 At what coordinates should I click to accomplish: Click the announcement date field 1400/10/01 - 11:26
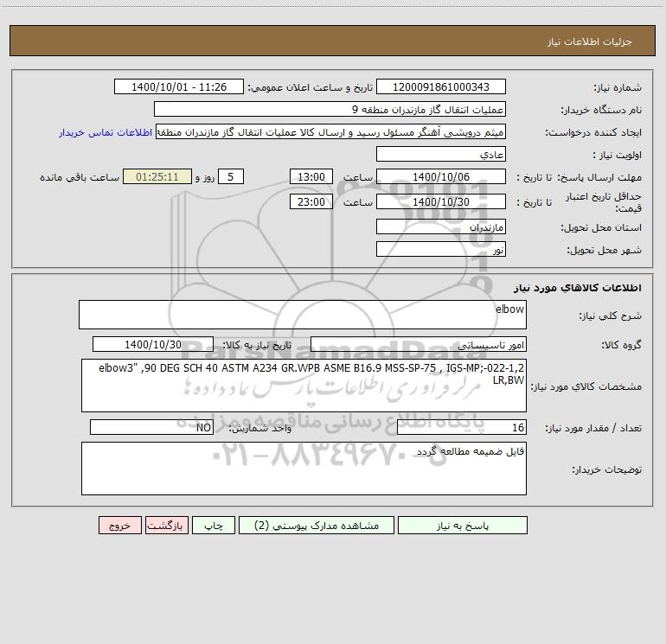[x=179, y=86]
